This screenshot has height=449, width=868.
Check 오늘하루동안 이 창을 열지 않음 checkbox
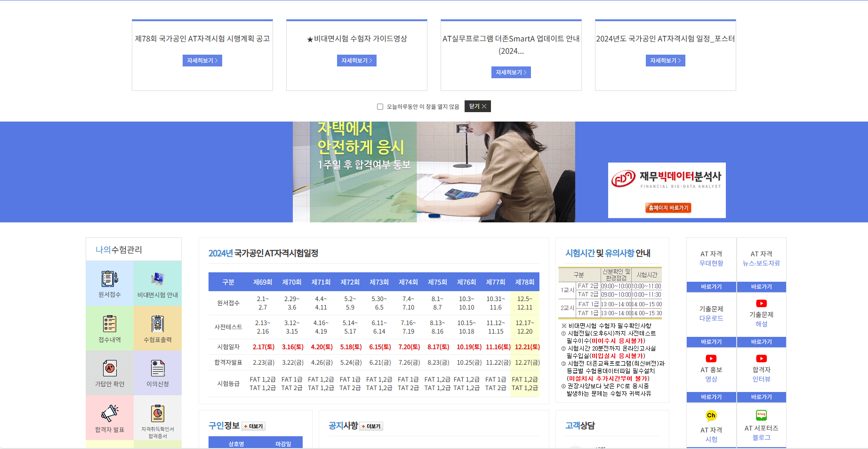click(380, 107)
